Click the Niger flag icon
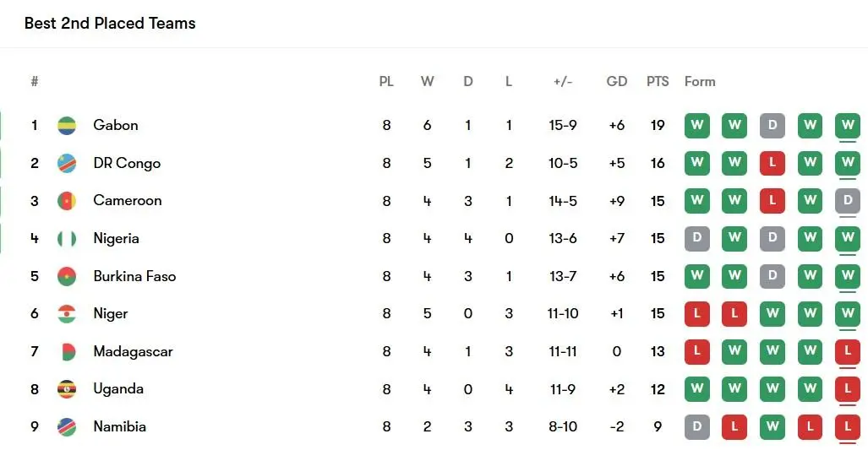 (x=67, y=314)
